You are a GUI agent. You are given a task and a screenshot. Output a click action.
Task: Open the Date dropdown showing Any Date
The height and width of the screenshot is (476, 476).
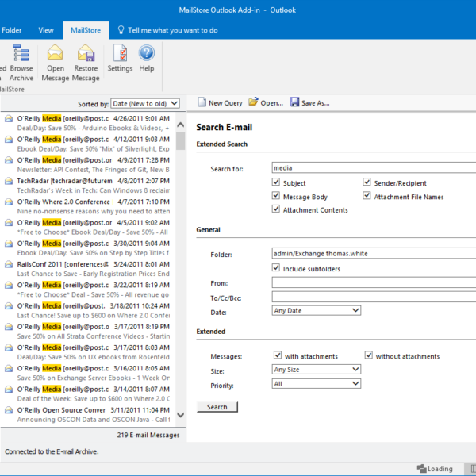[x=317, y=310]
